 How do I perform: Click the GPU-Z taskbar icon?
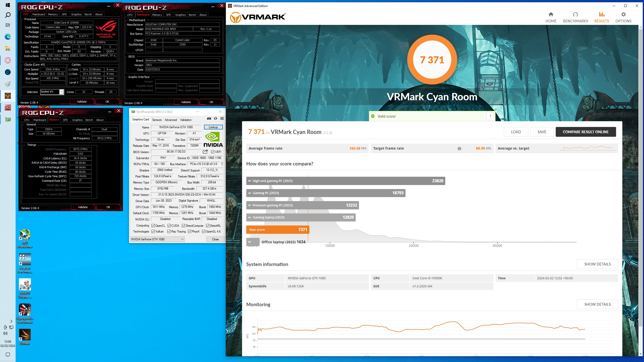pos(8,119)
